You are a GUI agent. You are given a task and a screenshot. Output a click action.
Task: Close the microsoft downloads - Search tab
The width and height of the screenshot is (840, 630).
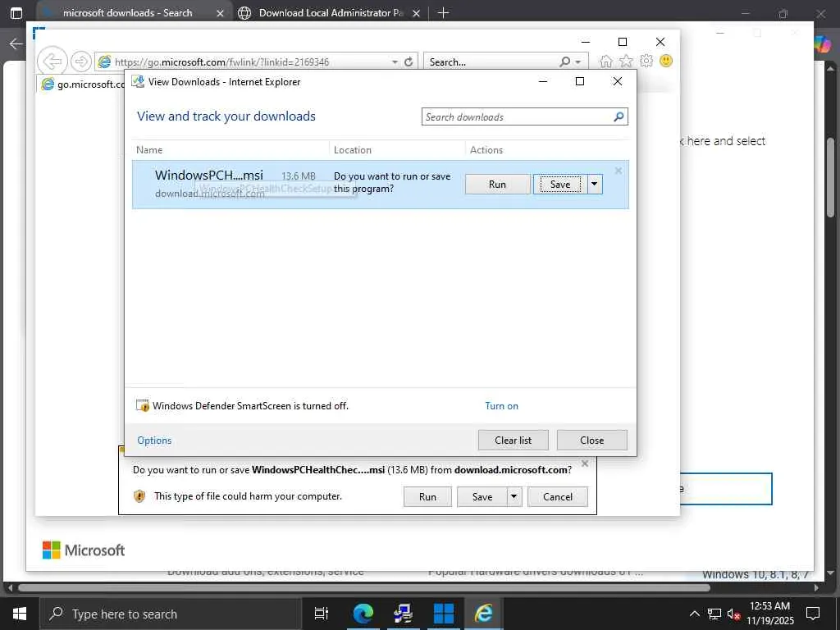coord(220,13)
